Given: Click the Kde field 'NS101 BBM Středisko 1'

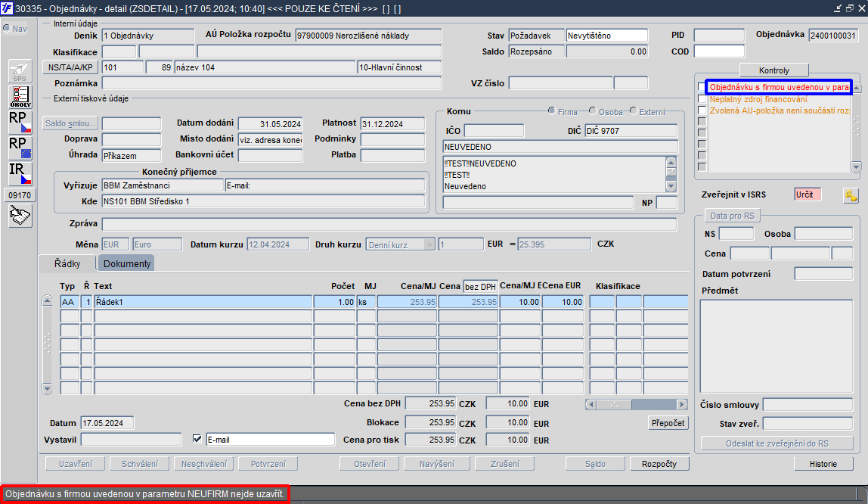Looking at the screenshot, I should [x=263, y=201].
